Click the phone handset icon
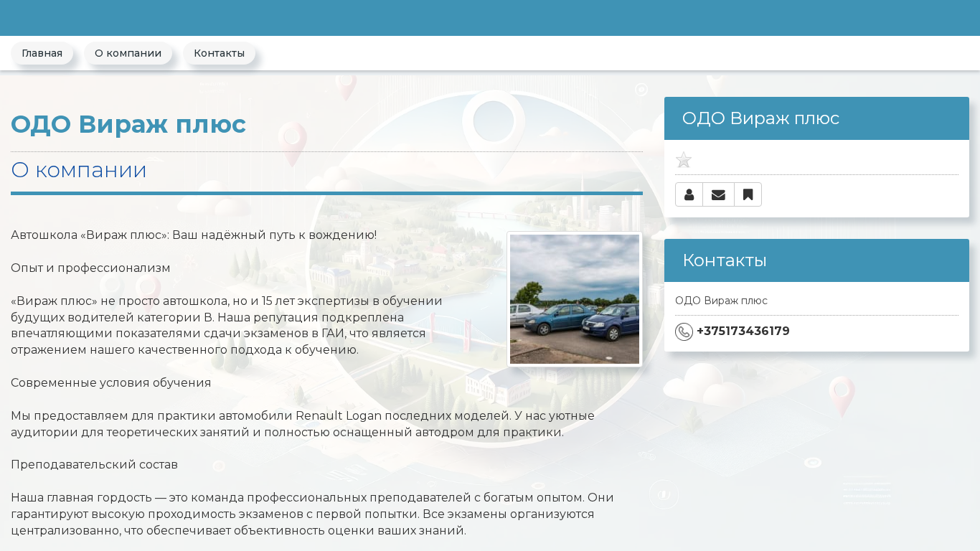The width and height of the screenshot is (980, 551). coord(684,331)
